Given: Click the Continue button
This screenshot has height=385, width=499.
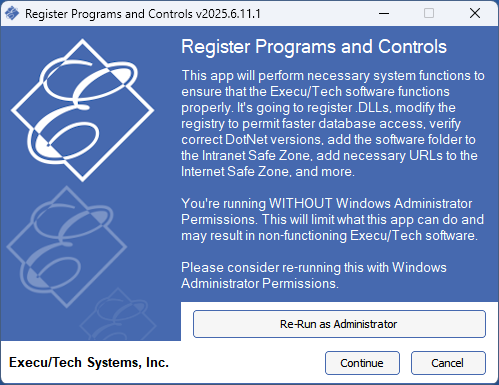Looking at the screenshot, I should [x=362, y=363].
